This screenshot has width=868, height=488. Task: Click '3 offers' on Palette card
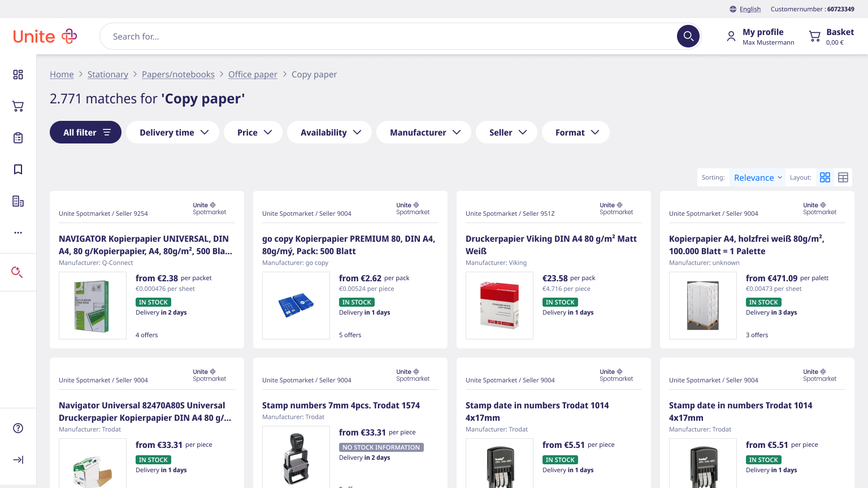tap(757, 335)
